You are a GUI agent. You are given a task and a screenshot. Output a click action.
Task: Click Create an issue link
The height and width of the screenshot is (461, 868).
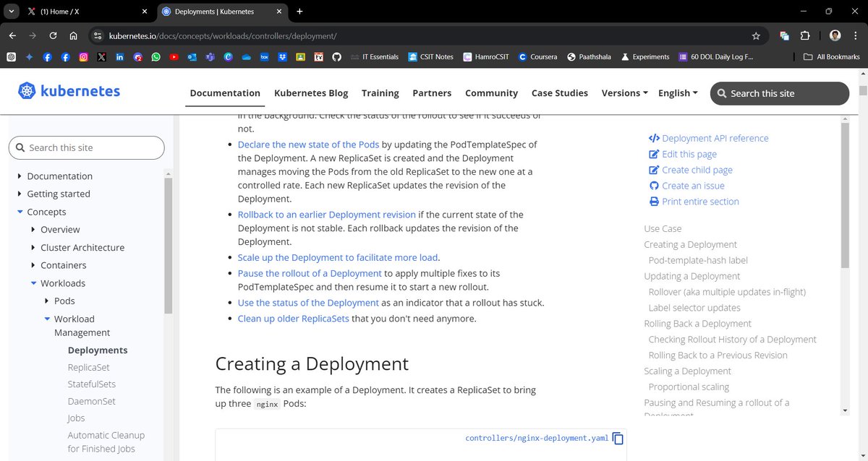coord(686,186)
